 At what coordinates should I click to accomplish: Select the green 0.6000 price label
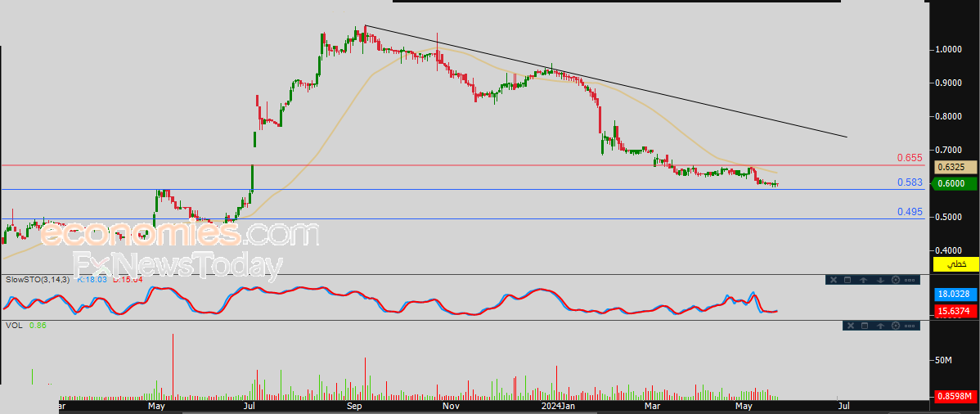coord(954,183)
